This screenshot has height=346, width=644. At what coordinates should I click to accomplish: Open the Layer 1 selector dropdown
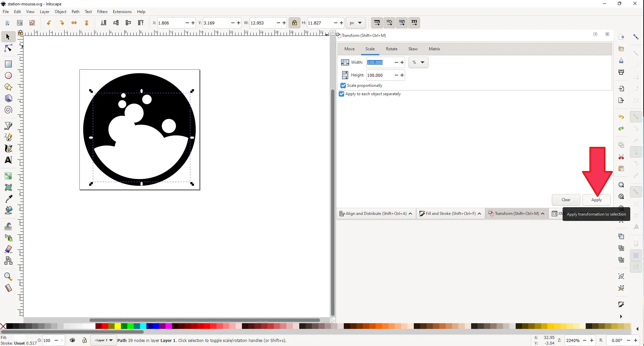click(x=104, y=340)
